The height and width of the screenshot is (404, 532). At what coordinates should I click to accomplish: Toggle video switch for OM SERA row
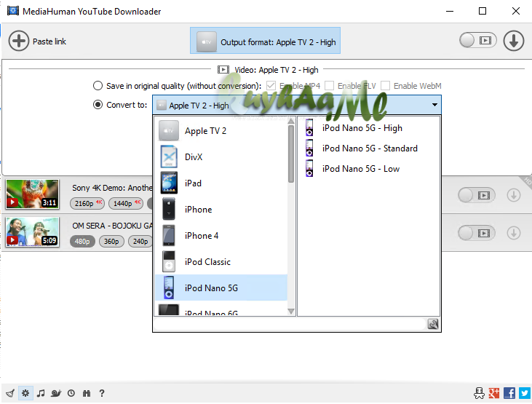477,233
